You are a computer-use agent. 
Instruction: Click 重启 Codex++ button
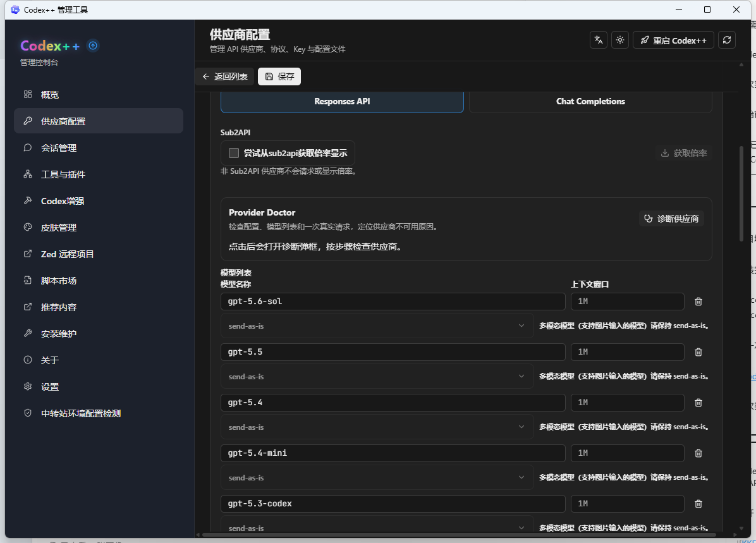pyautogui.click(x=673, y=40)
